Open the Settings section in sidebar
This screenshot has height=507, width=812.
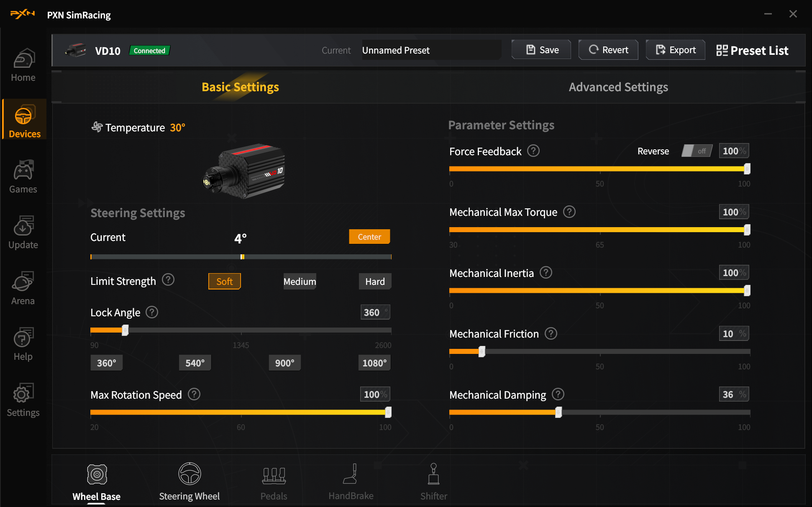(23, 400)
